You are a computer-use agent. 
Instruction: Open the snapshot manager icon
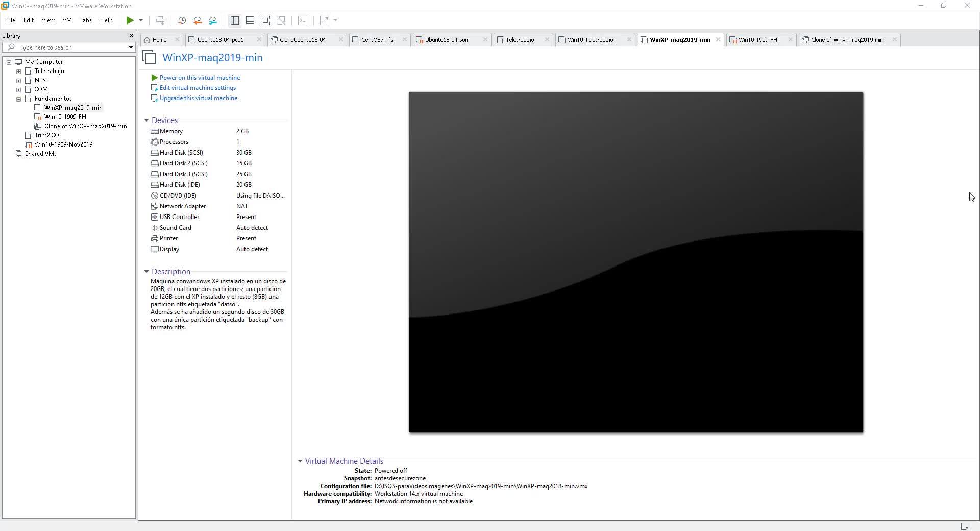(213, 20)
